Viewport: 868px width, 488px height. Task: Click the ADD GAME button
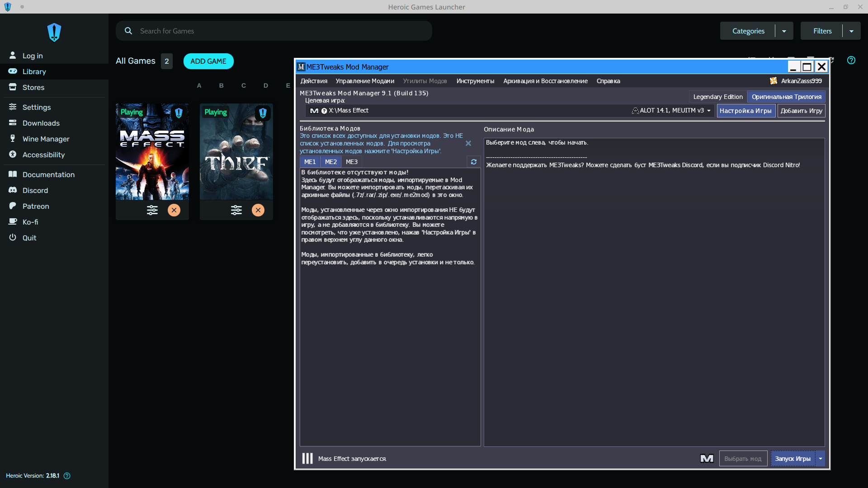(208, 61)
